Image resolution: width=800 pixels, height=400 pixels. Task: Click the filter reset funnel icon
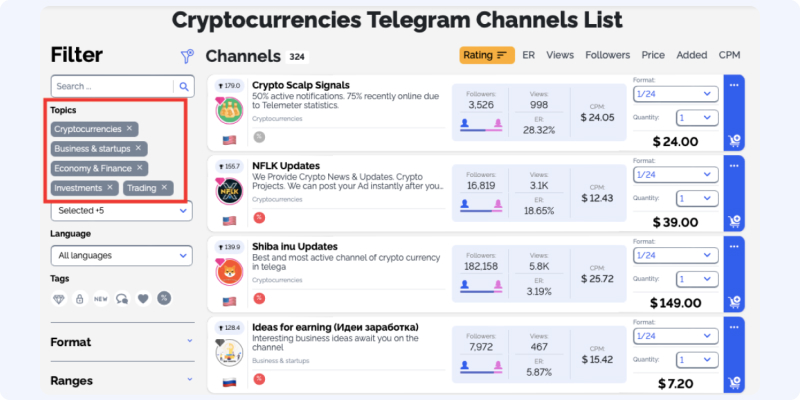(x=187, y=56)
